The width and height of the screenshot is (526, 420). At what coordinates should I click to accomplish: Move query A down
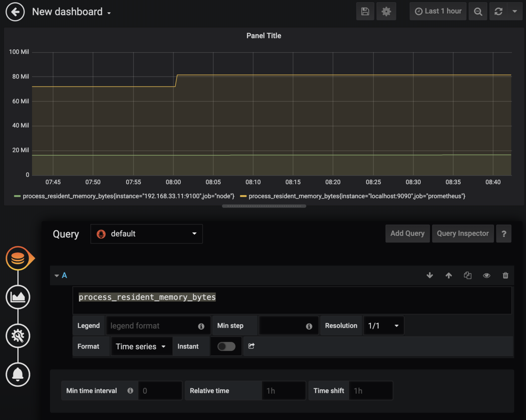coord(430,275)
